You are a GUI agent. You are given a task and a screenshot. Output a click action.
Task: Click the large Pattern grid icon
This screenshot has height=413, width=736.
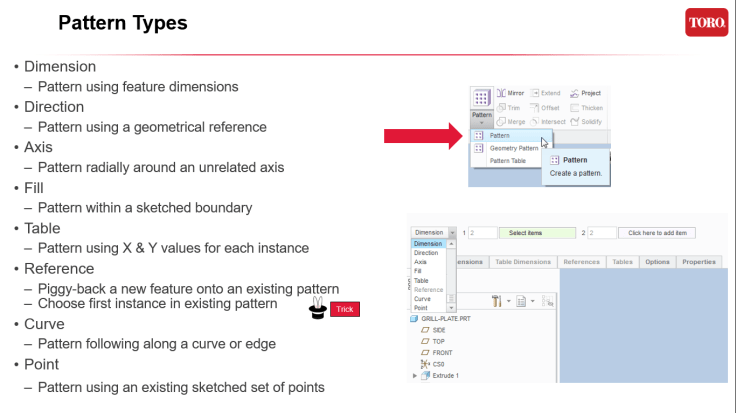482,98
